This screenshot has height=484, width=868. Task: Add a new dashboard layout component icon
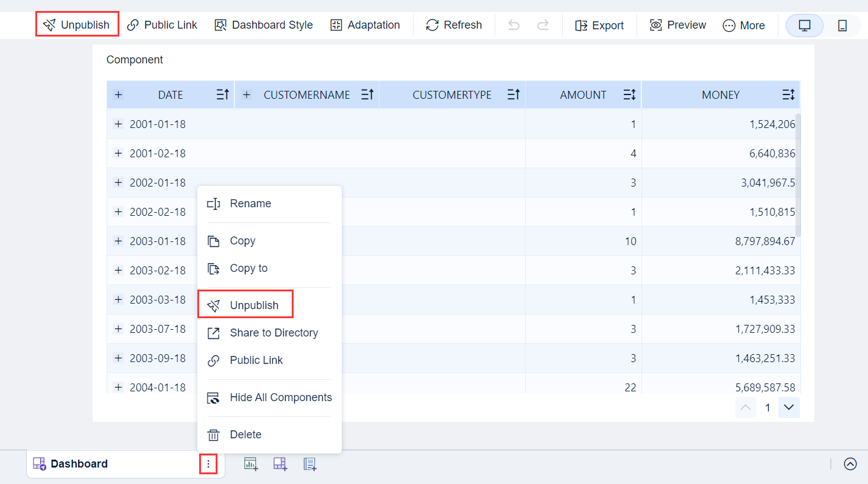[x=280, y=464]
